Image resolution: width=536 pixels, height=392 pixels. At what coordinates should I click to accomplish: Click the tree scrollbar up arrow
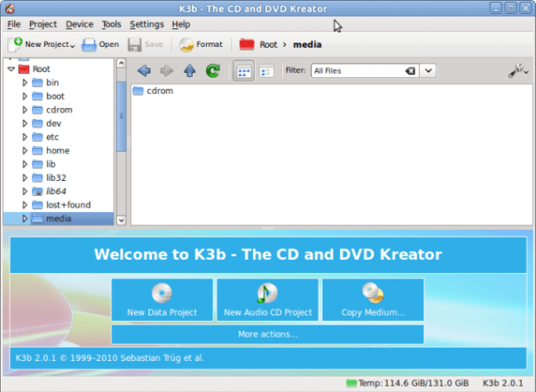point(121,63)
